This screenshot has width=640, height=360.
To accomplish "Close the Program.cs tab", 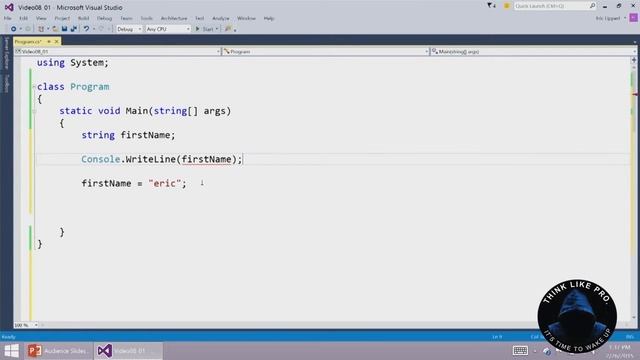I will click(57, 42).
